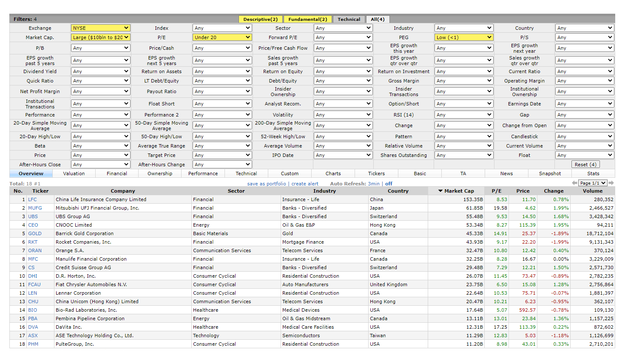
Task: Click the Orange S.A. company name
Action: click(x=70, y=250)
